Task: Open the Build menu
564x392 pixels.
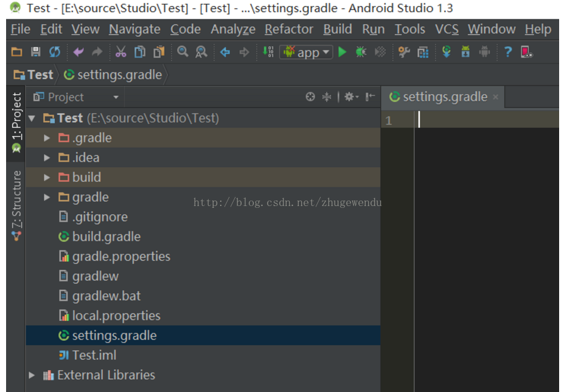Action: pyautogui.click(x=338, y=29)
